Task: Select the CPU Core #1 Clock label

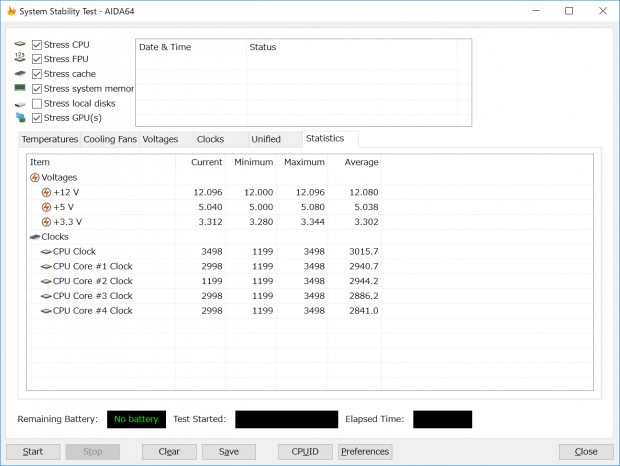Action: [93, 266]
